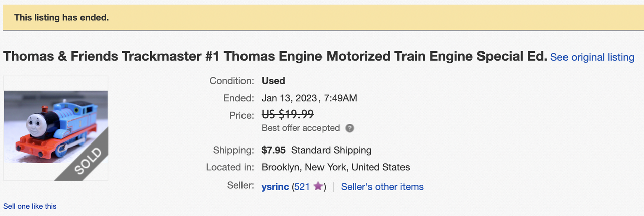Click the Located in label

[x=230, y=167]
